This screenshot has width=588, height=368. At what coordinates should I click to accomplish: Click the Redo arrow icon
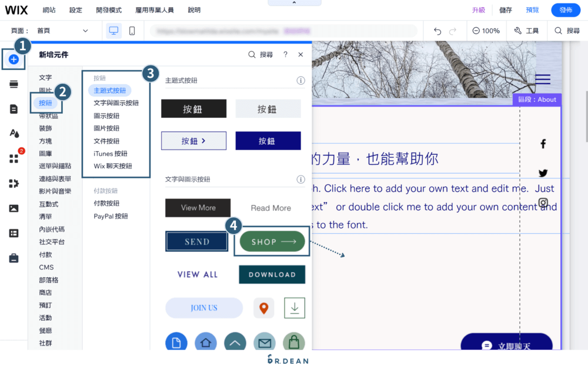pos(452,31)
